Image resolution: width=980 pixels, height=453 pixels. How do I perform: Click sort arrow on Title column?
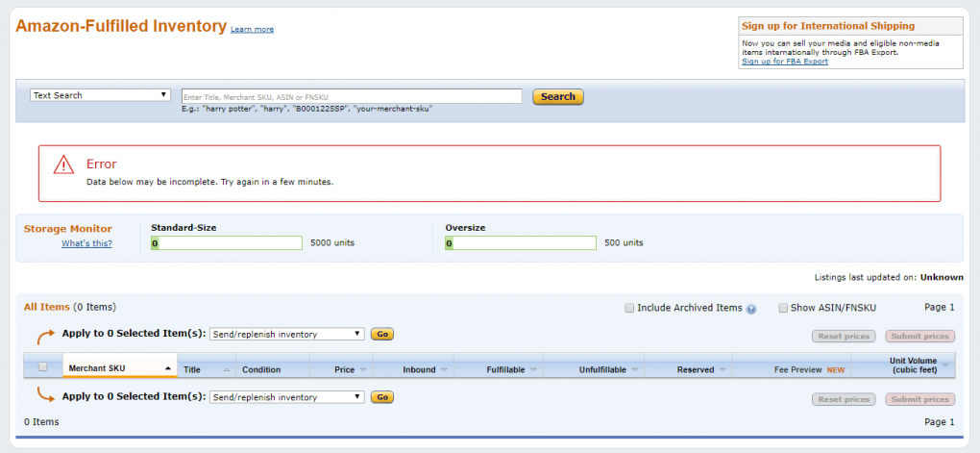[x=226, y=370]
